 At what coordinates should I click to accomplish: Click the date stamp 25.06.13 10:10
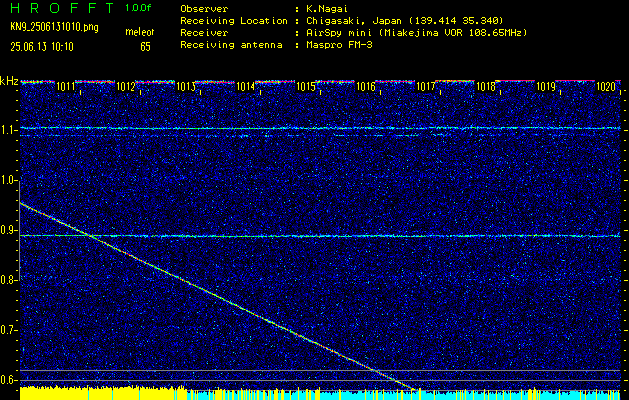(42, 47)
